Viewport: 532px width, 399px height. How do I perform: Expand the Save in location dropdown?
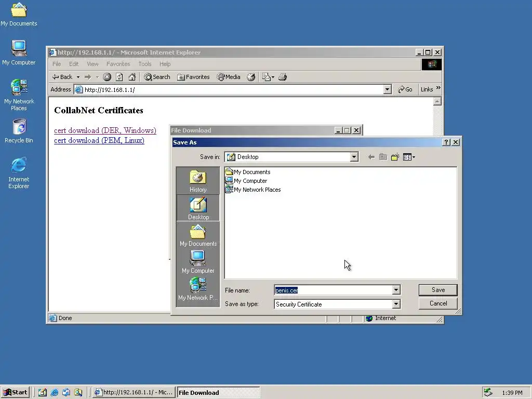coord(354,157)
